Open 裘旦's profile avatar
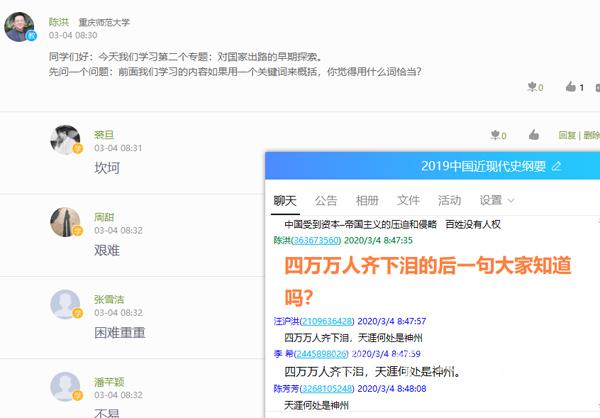600x418 pixels. click(x=66, y=140)
